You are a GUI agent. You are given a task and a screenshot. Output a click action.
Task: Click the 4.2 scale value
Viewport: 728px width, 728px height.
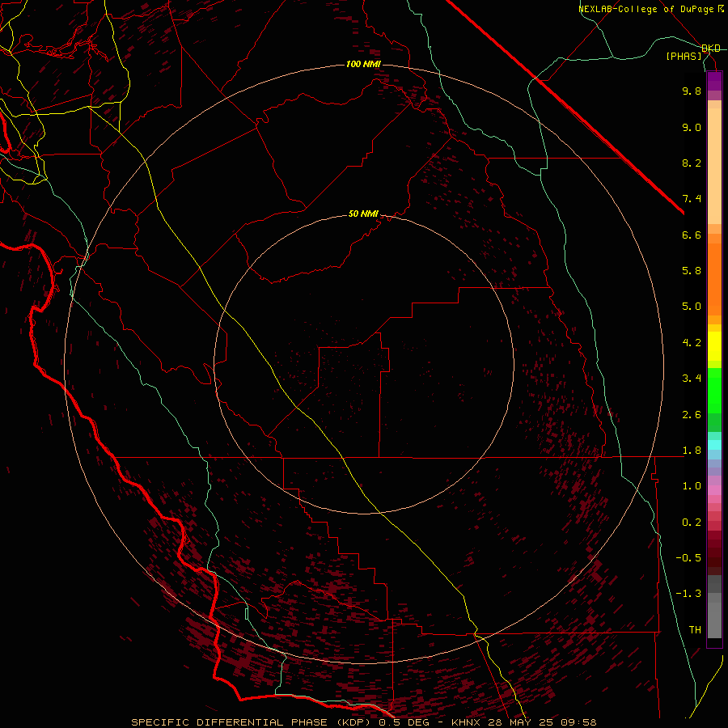[692, 343]
